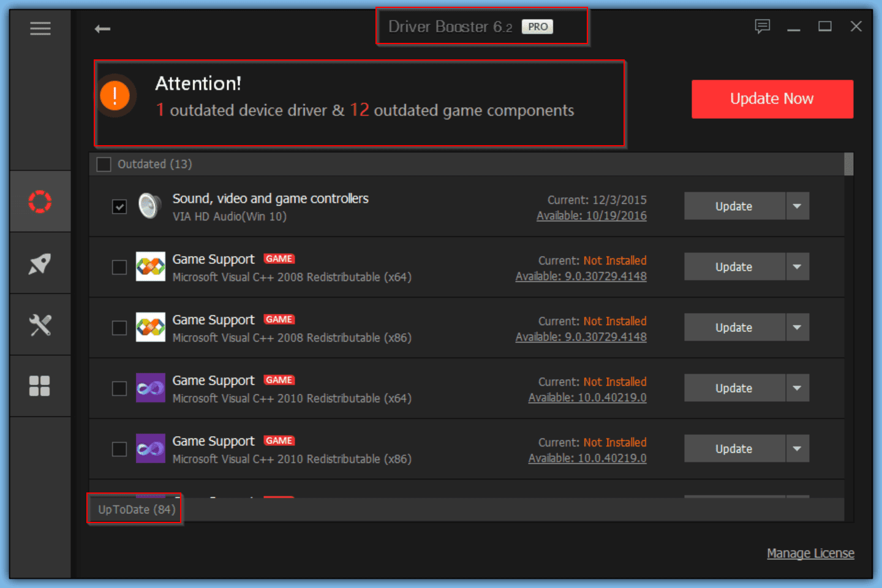The image size is (882, 588).
Task: Click the PRO badge in title
Action: [x=537, y=27]
